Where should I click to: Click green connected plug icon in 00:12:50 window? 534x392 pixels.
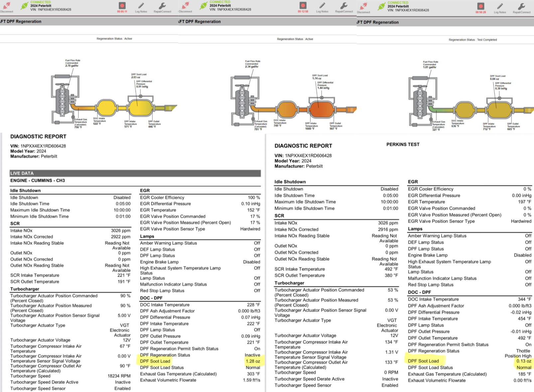click(203, 6)
